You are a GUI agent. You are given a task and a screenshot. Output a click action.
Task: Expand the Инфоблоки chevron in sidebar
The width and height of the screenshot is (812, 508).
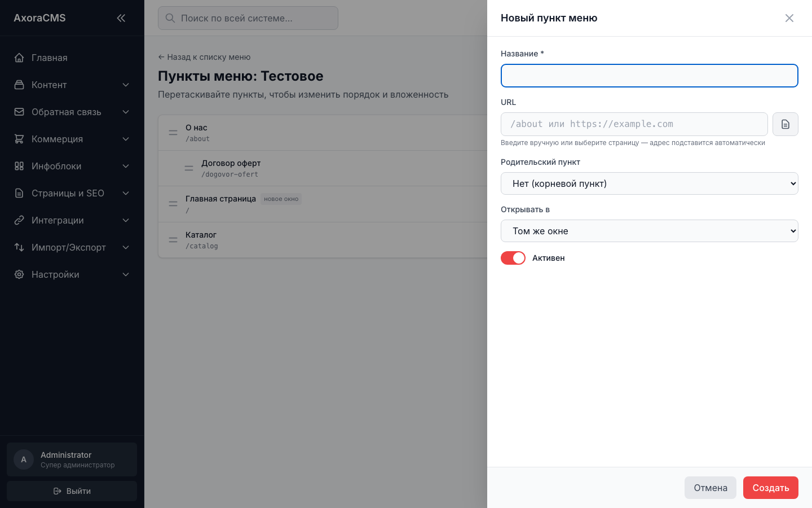click(126, 166)
